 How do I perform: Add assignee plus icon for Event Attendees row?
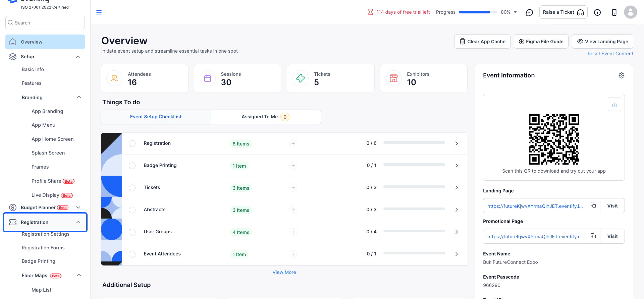coord(293,254)
